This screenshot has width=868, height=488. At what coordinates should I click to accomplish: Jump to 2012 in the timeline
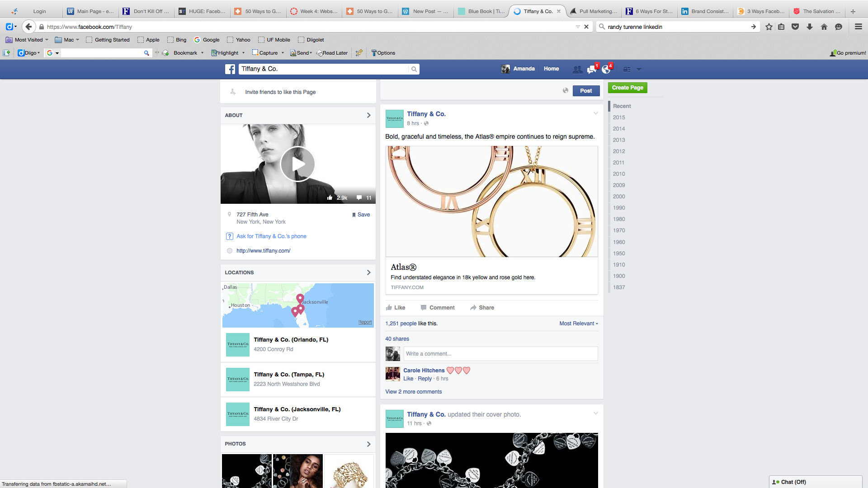(619, 151)
